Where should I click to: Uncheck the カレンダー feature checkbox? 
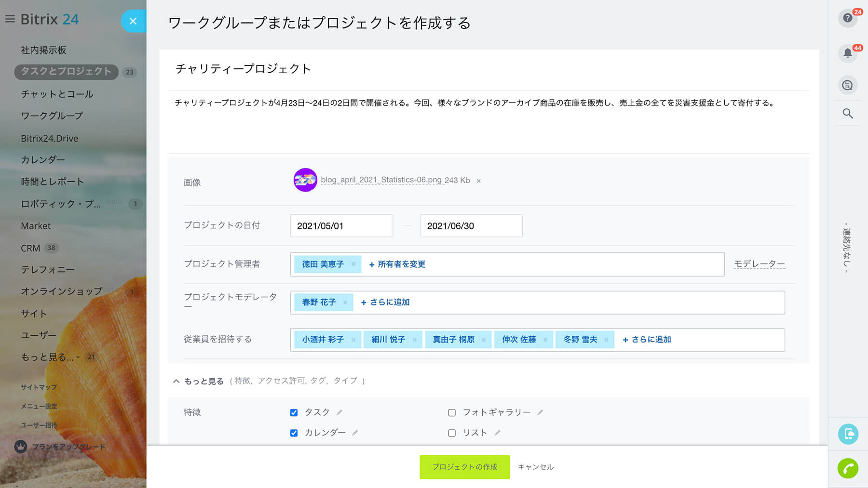click(x=294, y=433)
